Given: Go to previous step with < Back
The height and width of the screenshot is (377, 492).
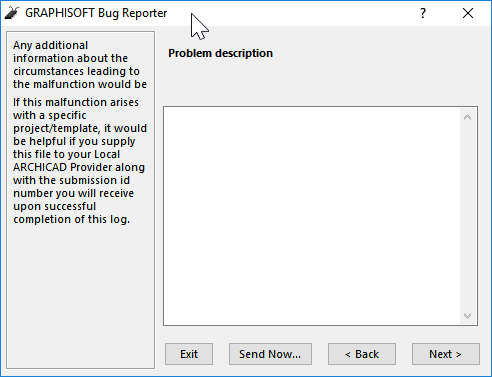Looking at the screenshot, I should (362, 354).
